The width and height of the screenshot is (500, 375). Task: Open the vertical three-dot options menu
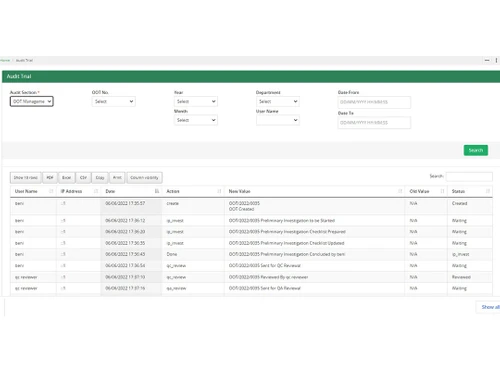[x=496, y=60]
